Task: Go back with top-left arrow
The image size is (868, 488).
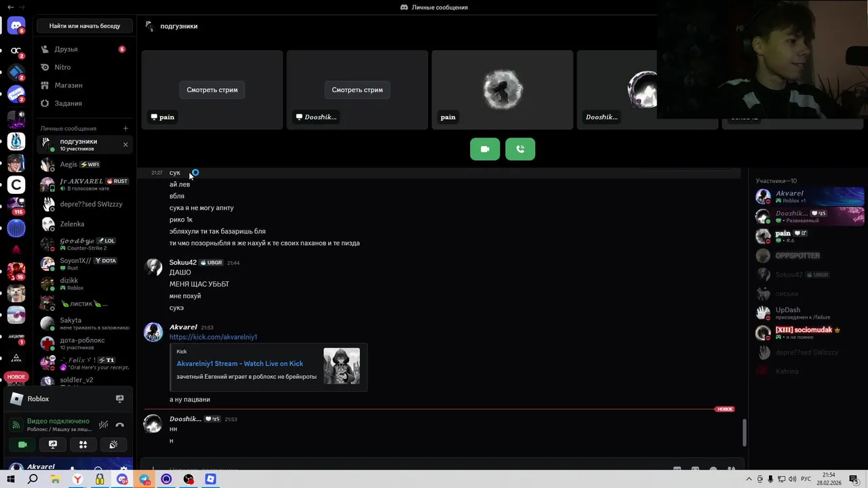Action: point(10,7)
